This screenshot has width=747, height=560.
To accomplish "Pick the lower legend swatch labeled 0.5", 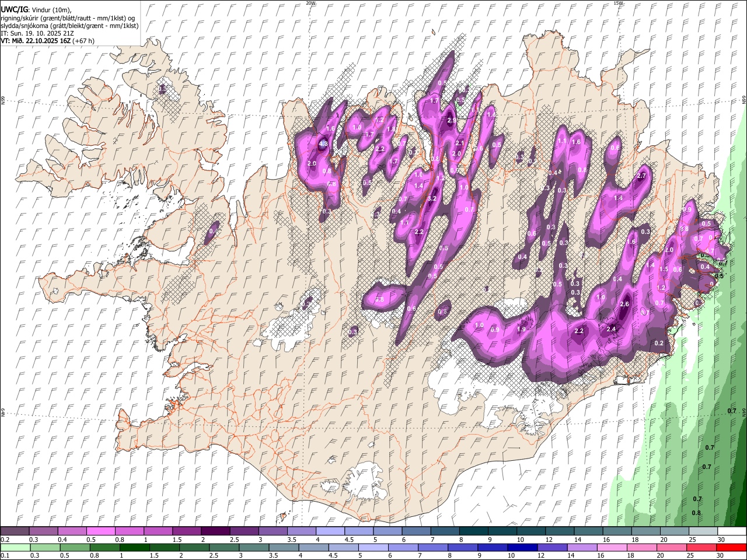I will pyautogui.click(x=75, y=548).
